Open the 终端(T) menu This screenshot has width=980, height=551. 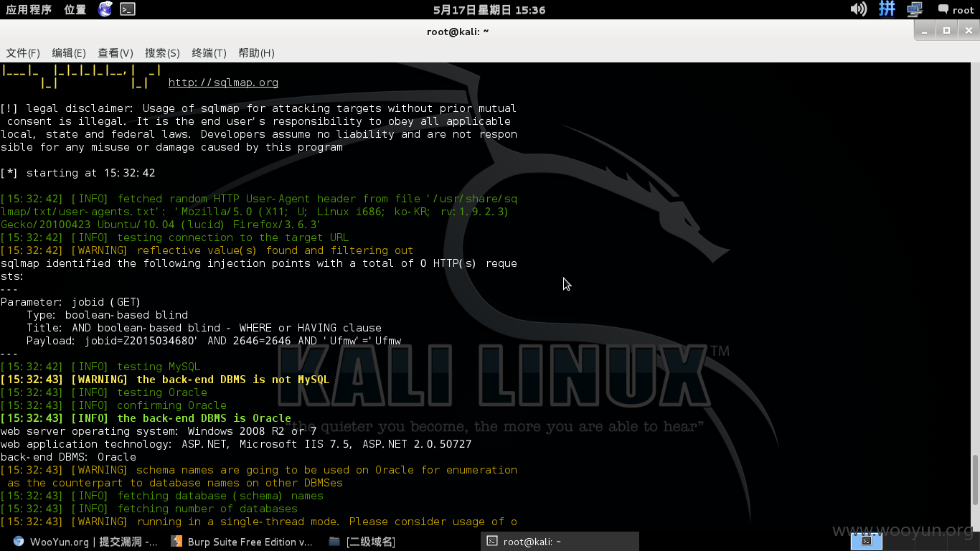coord(209,53)
